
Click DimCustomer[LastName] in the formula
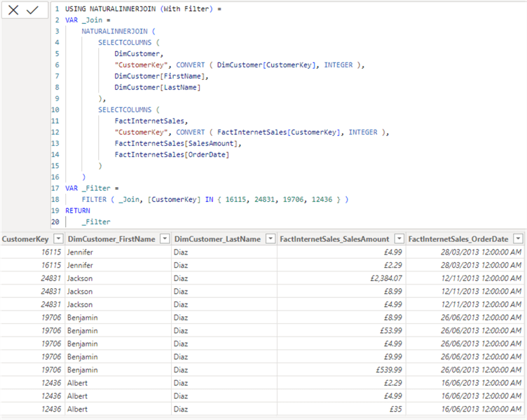[x=157, y=88]
